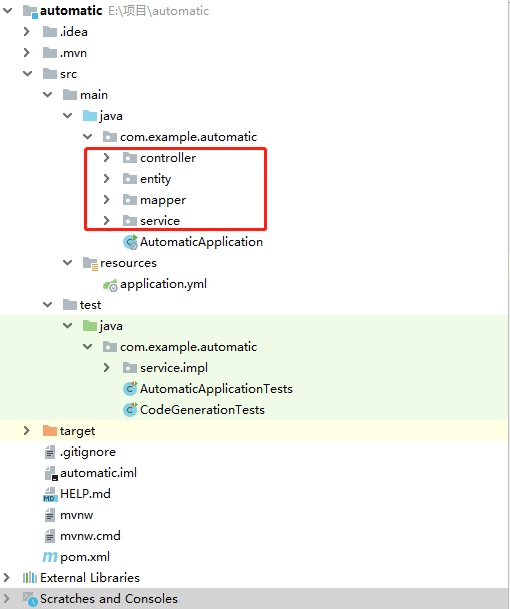
Task: Select the service.impl test package
Action: point(174,368)
